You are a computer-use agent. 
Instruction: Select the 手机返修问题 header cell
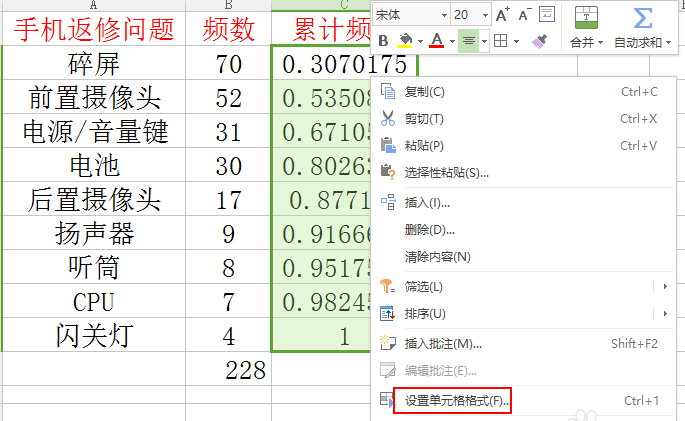click(94, 29)
